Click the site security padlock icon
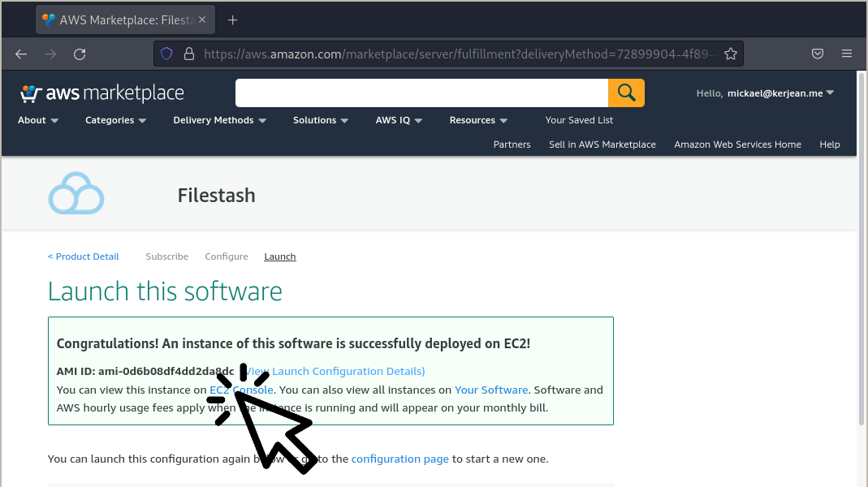Image resolution: width=868 pixels, height=487 pixels. click(188, 54)
